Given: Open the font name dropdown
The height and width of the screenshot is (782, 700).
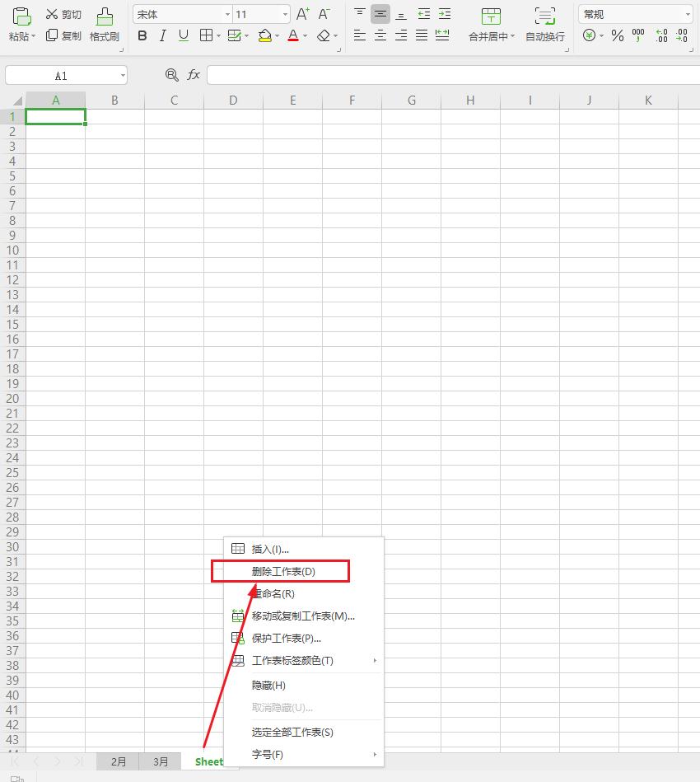Looking at the screenshot, I should point(227,15).
